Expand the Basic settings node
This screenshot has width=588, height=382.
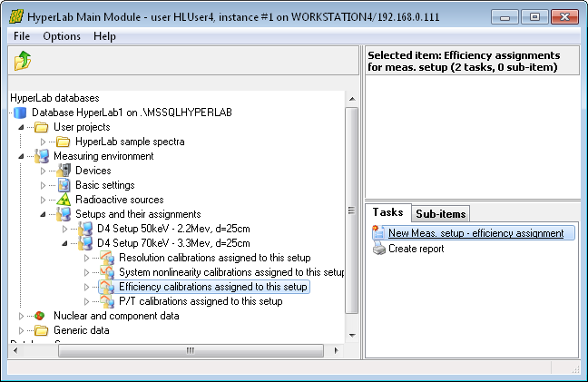tap(43, 186)
